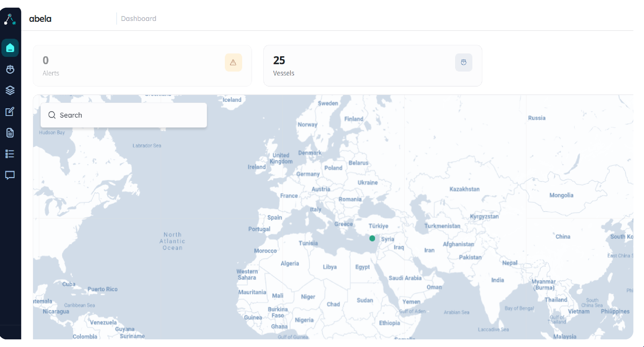Click the abela logo icon in the sidebar
The image size is (644, 347).
point(10,19)
